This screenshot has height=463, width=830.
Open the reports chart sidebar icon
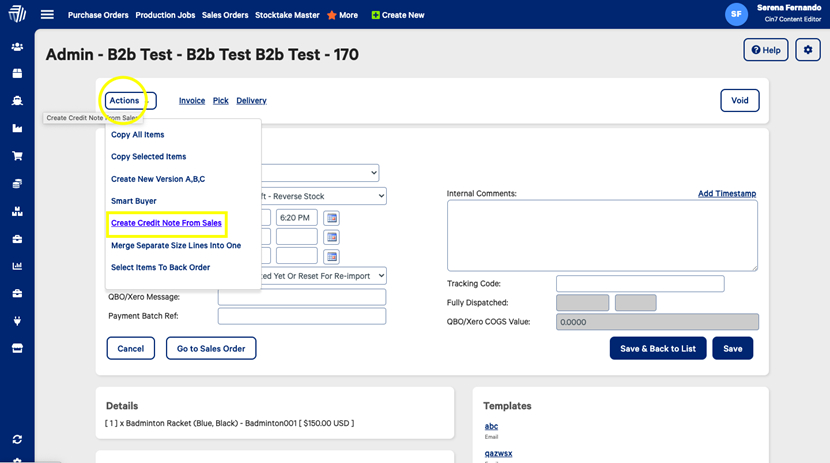17,266
